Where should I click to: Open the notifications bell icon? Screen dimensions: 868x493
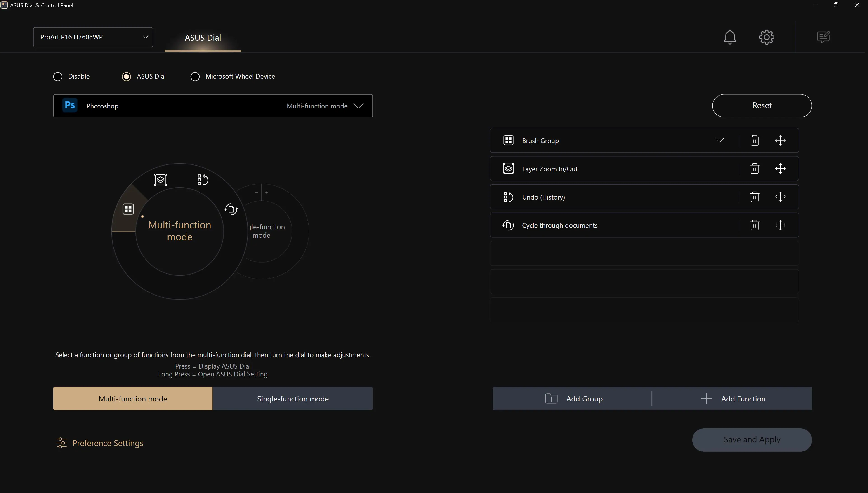pos(730,37)
